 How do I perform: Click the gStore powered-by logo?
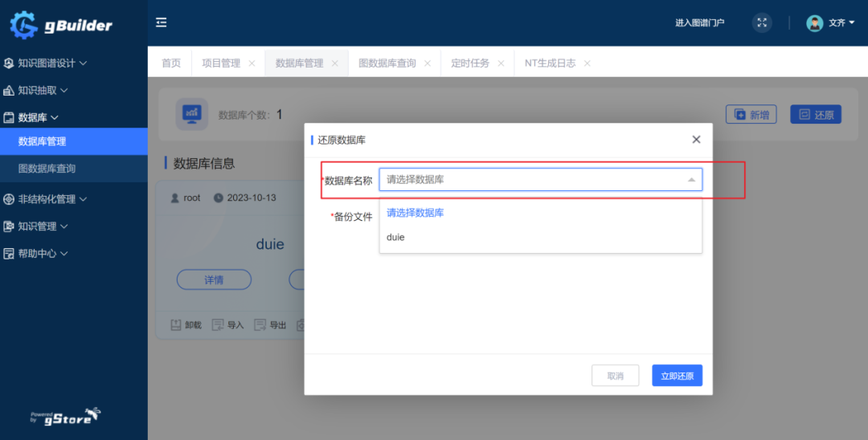pyautogui.click(x=66, y=417)
